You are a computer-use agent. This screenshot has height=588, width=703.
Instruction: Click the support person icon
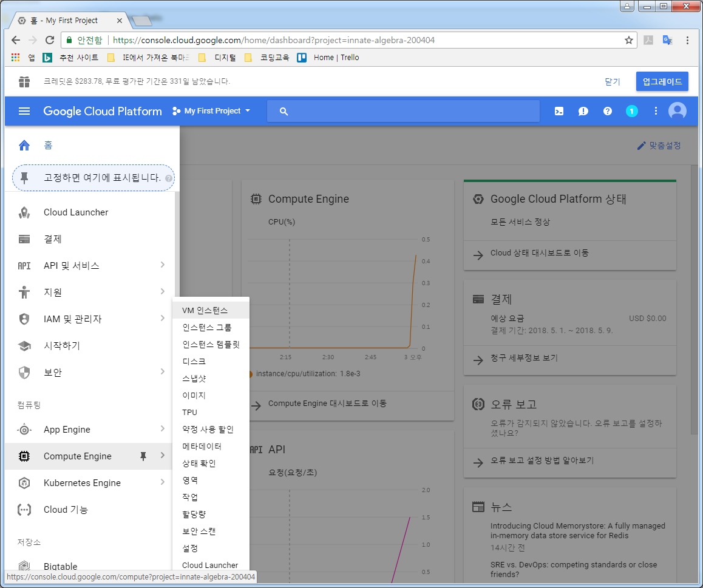tap(24, 292)
